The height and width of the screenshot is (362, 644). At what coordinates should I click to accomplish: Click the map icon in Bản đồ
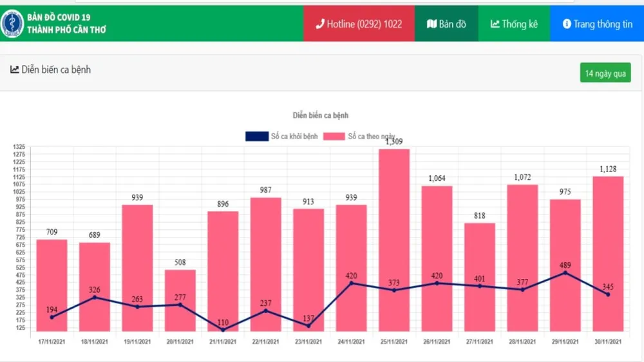(431, 24)
